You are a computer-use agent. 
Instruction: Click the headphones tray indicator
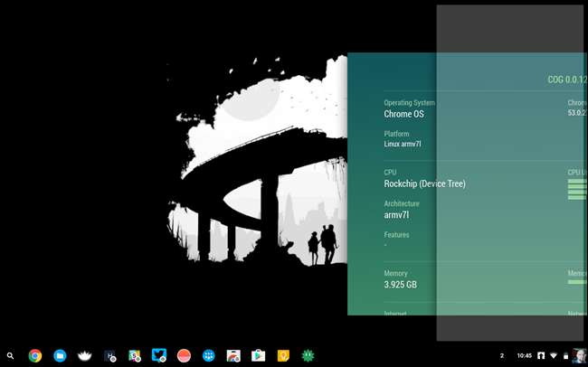(x=541, y=355)
